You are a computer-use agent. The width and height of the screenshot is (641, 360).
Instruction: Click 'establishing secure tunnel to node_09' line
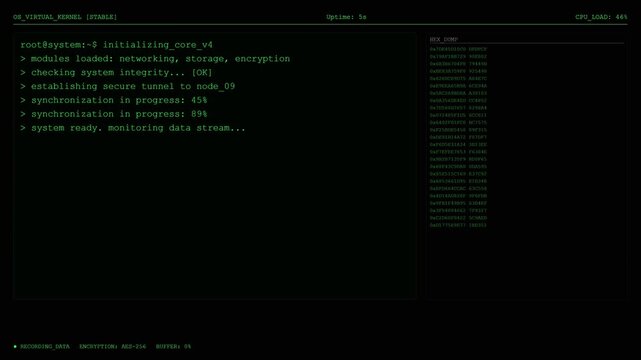coord(128,87)
